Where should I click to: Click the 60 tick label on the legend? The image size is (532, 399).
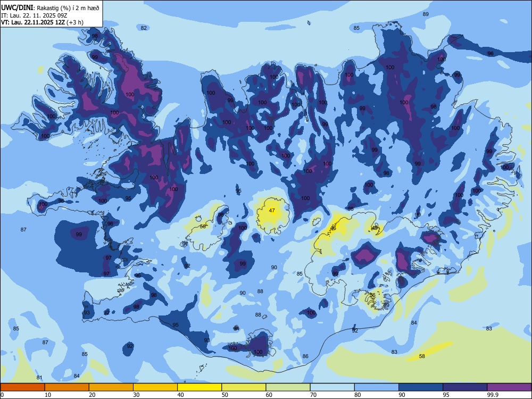(269, 395)
